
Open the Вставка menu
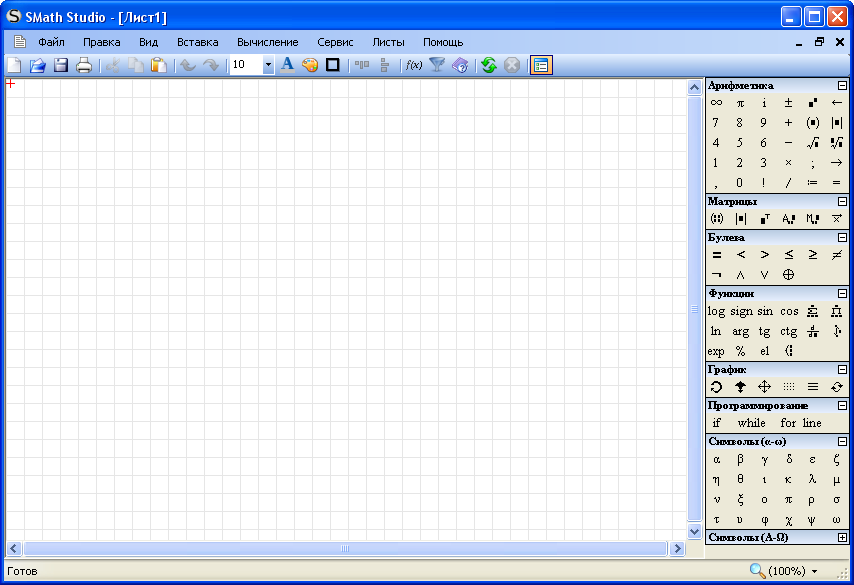197,42
